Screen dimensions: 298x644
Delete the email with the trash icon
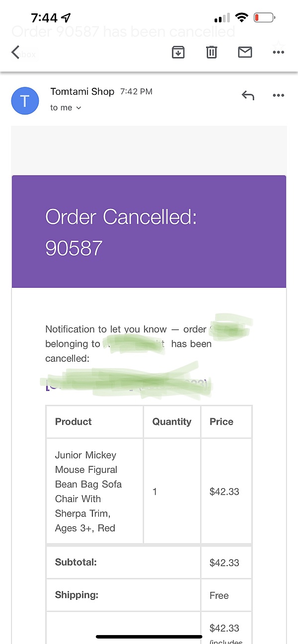coord(212,52)
